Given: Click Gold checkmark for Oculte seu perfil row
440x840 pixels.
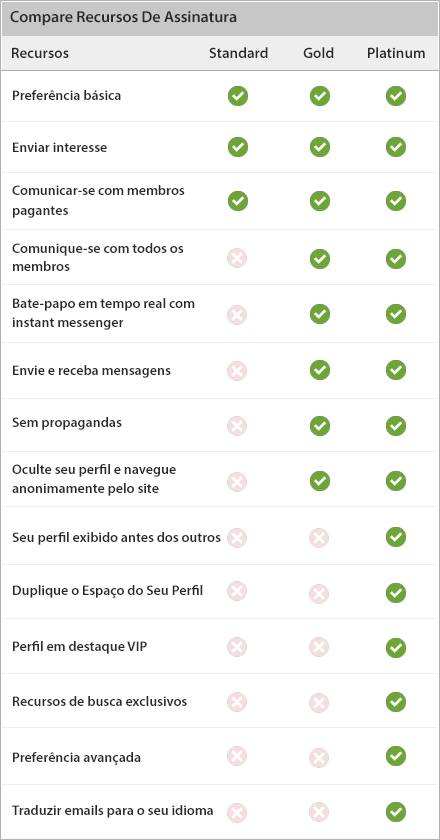Looking at the screenshot, I should [320, 480].
